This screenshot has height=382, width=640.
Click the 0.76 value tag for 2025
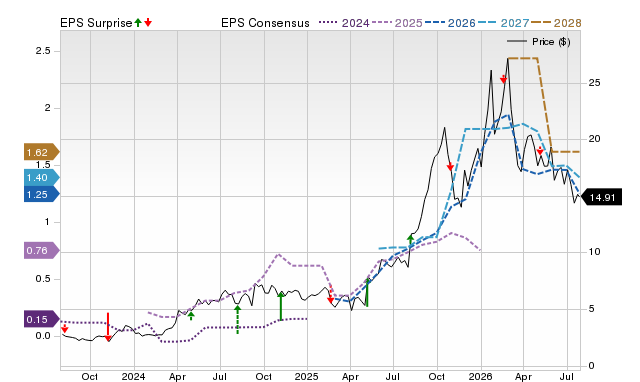tap(41, 251)
